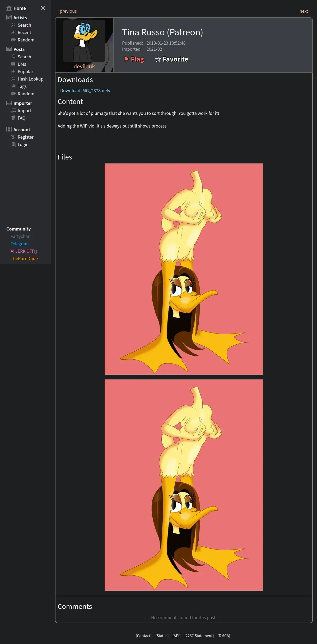The height and width of the screenshot is (644, 317).
Task: Close the sidebar with the X icon
Action: pos(43,8)
